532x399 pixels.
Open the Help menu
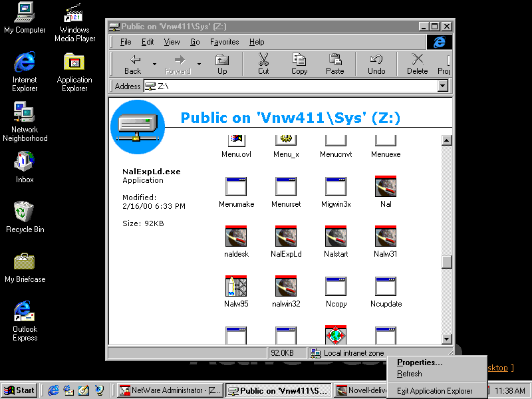(x=257, y=42)
